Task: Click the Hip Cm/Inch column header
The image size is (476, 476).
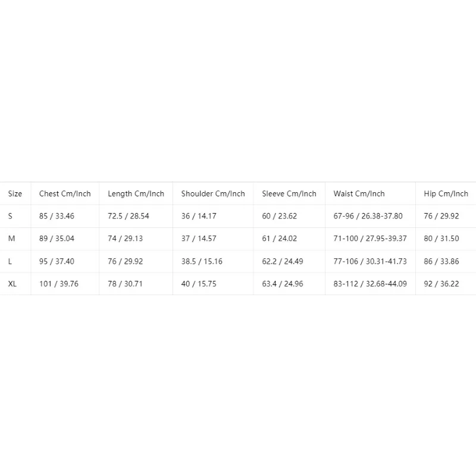Action: 446,194
